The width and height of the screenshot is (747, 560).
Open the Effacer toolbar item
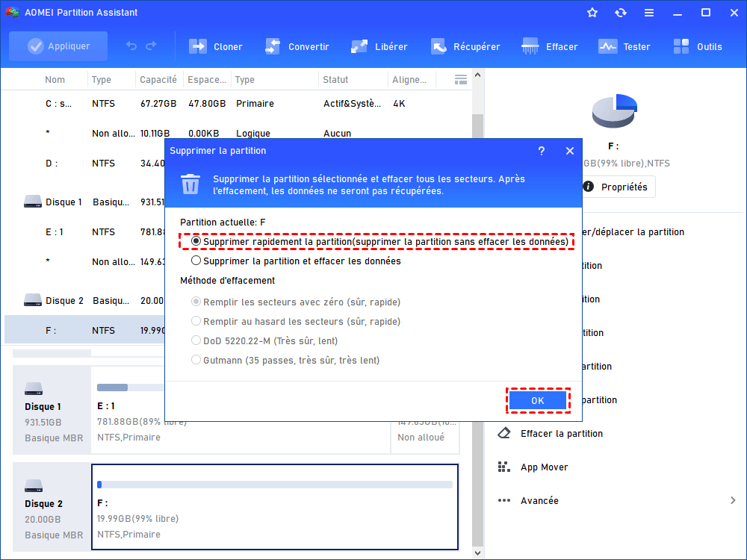coord(549,46)
